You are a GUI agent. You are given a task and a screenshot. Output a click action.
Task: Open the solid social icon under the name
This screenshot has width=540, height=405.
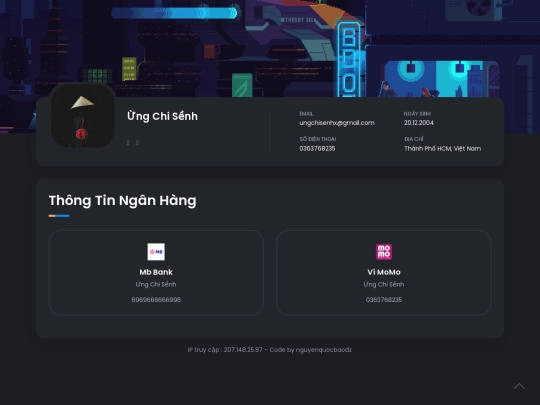point(128,143)
